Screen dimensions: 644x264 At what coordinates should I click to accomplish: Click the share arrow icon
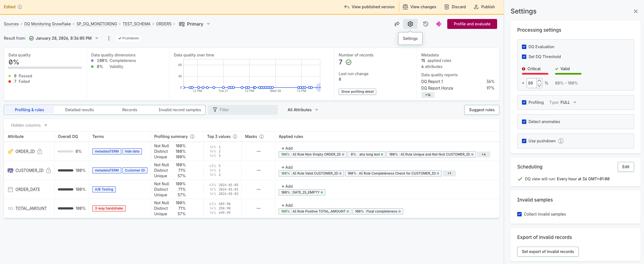point(397,24)
